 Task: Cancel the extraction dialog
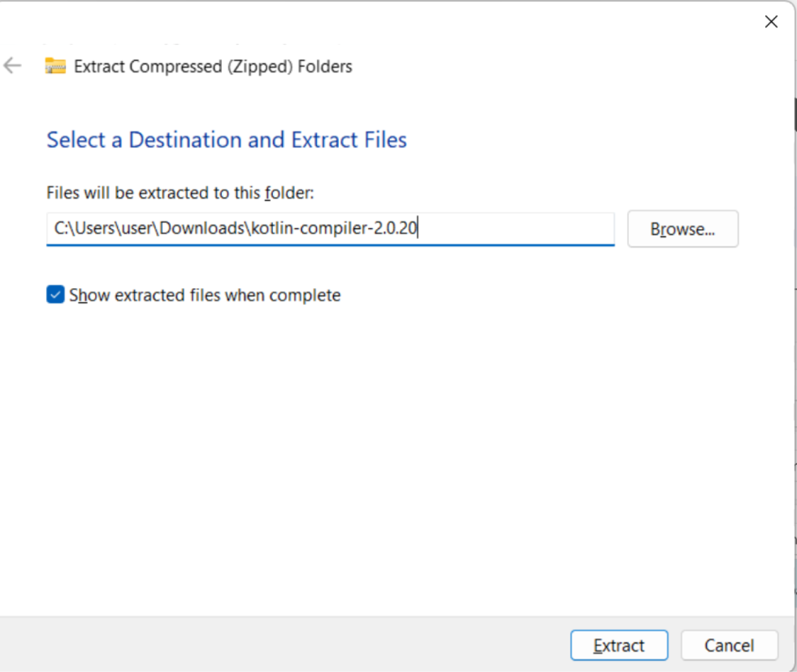tap(729, 645)
